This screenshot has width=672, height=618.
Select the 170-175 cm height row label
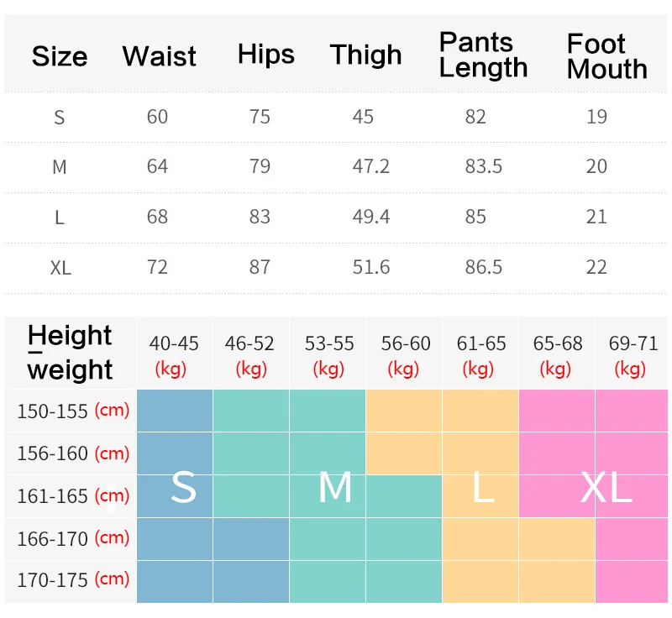tap(73, 579)
